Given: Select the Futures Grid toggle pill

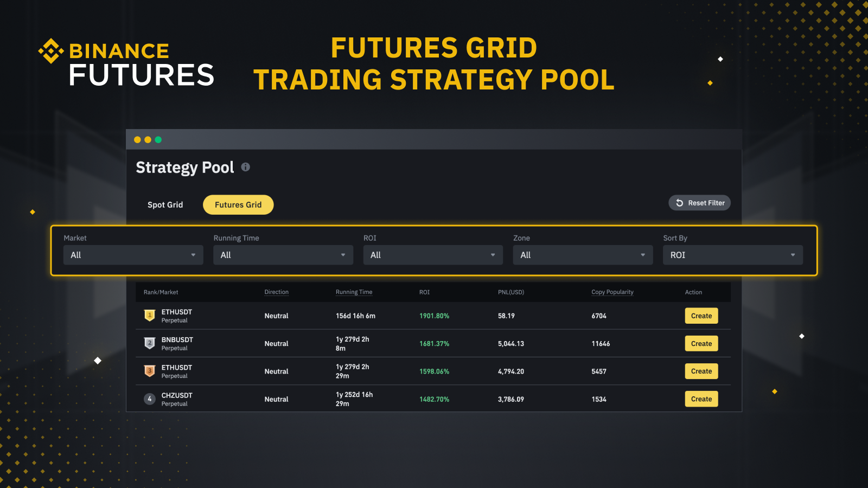Looking at the screenshot, I should click(238, 204).
